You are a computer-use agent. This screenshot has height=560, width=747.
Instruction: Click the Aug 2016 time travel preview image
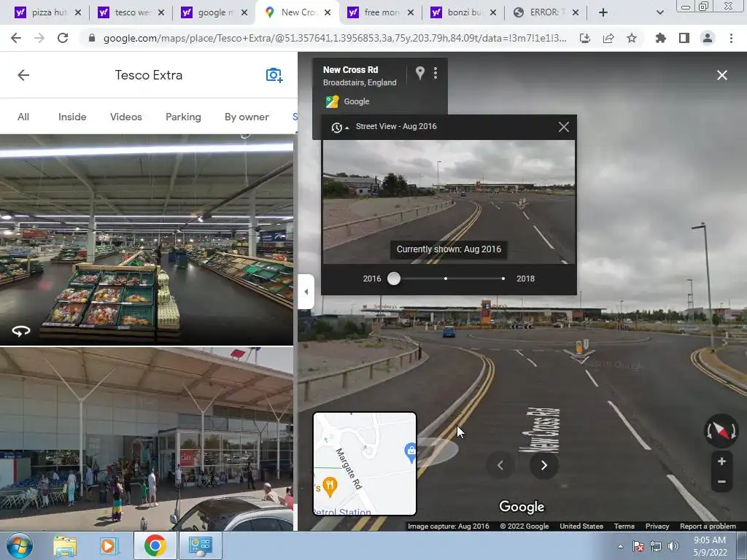449,201
